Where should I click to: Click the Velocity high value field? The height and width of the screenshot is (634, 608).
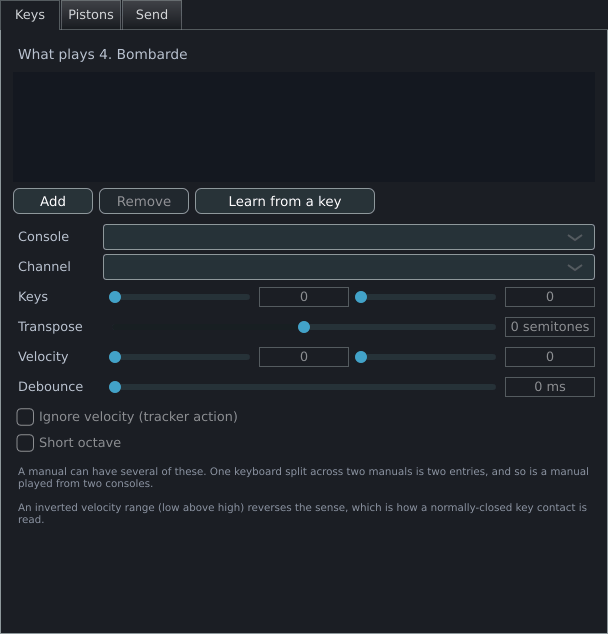550,357
